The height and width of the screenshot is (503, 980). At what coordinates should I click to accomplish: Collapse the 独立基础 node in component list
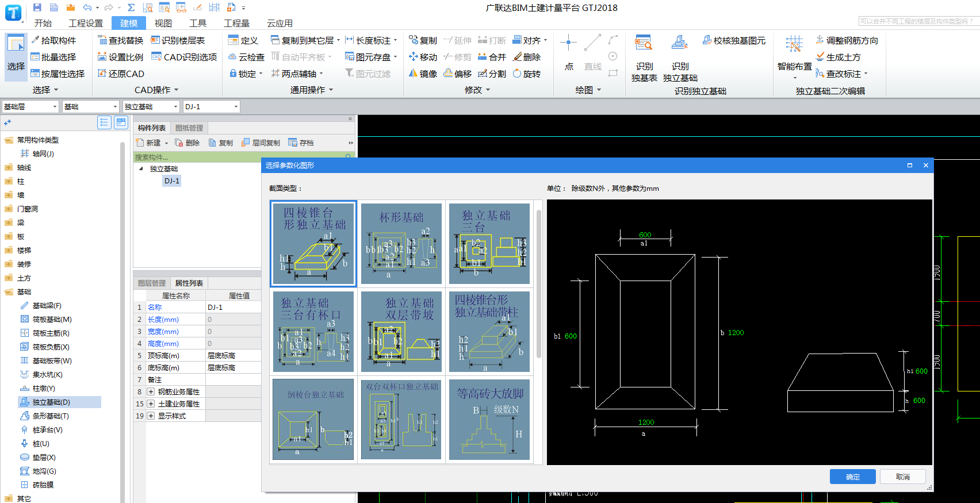click(x=141, y=168)
